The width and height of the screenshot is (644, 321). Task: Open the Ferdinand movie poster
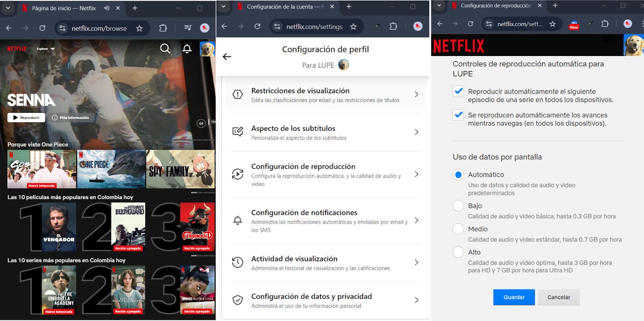(x=197, y=227)
